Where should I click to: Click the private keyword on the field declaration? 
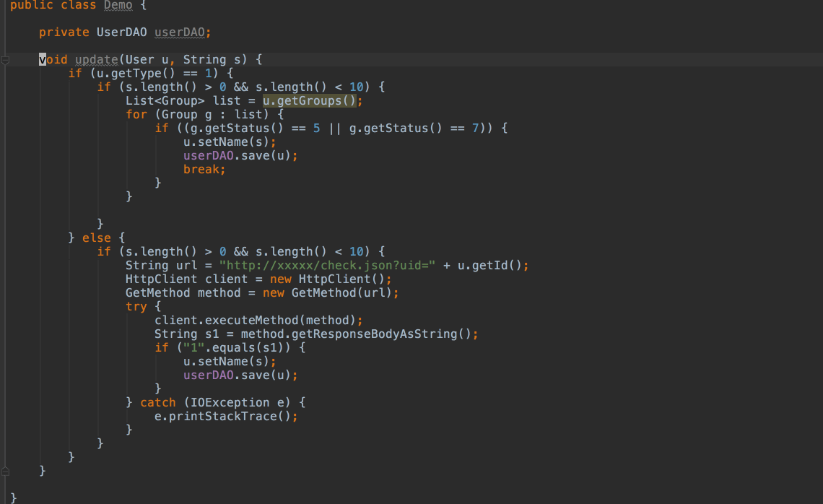pyautogui.click(x=64, y=32)
